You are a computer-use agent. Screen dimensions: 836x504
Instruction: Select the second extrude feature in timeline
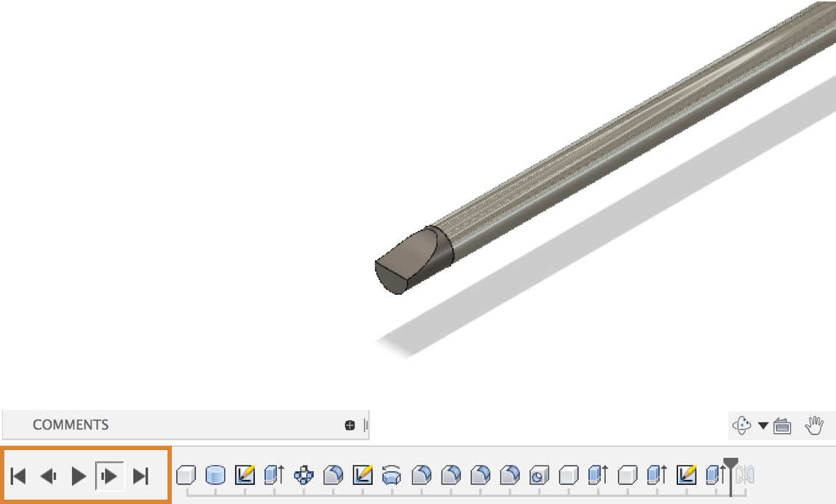[598, 475]
